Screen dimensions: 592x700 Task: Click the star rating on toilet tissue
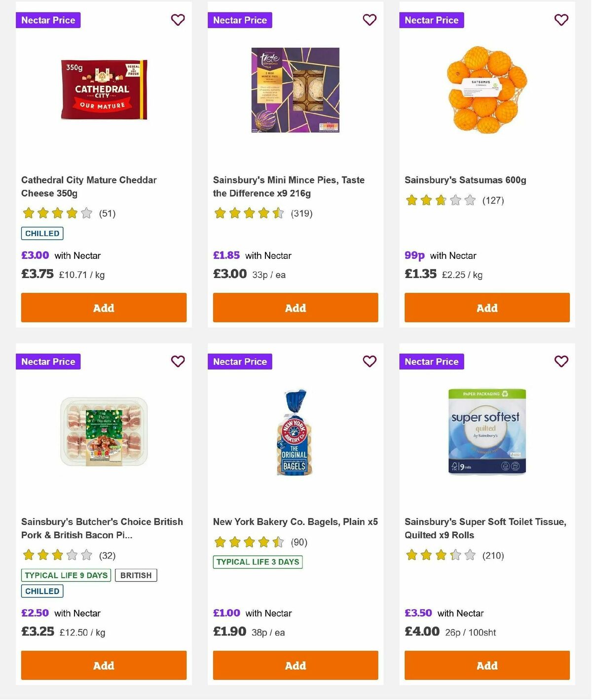(x=440, y=555)
